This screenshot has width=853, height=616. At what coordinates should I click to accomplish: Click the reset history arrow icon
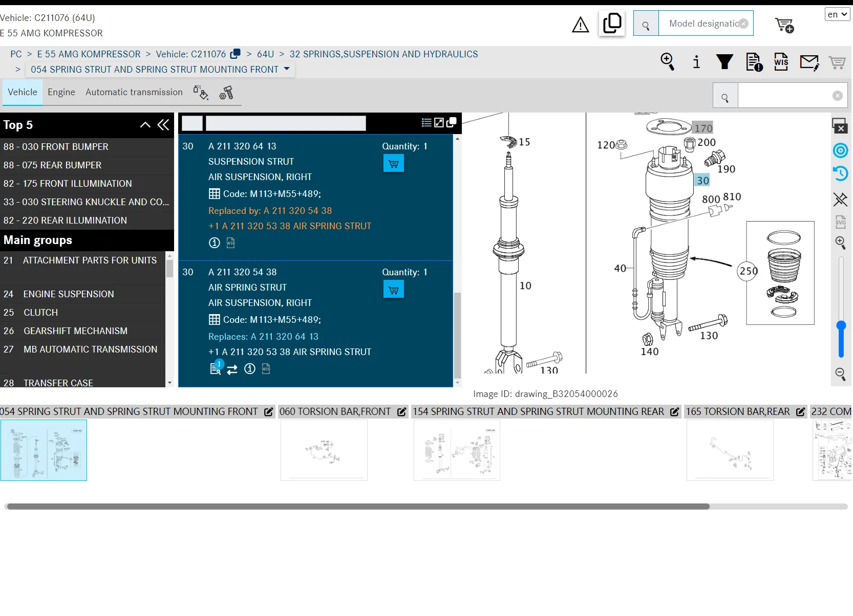click(x=840, y=174)
